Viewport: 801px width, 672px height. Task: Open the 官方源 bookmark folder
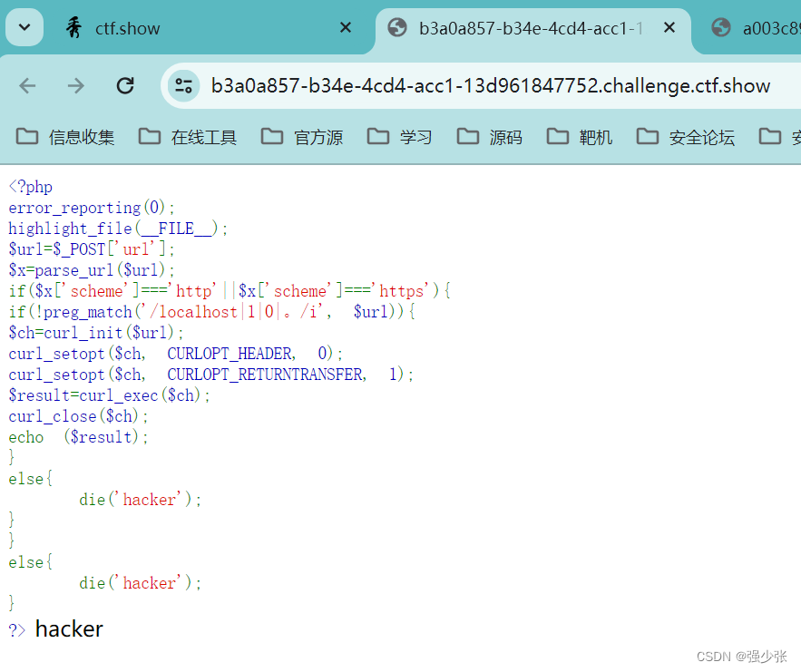click(302, 137)
